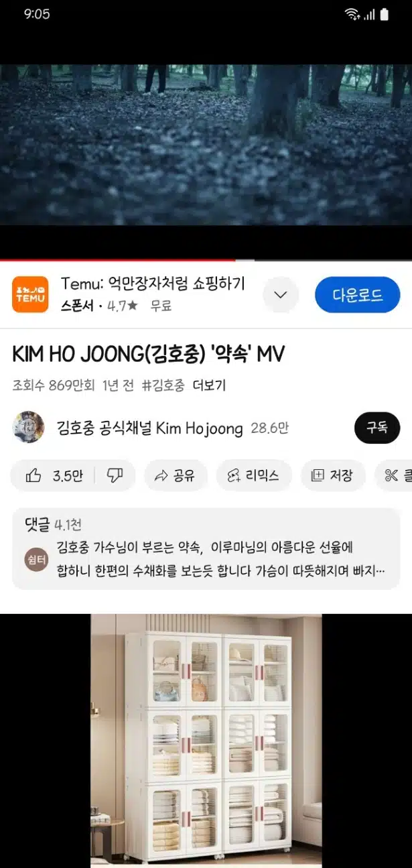This screenshot has width=412, height=868.
Task: Open the Temu app logo
Action: pyautogui.click(x=30, y=294)
